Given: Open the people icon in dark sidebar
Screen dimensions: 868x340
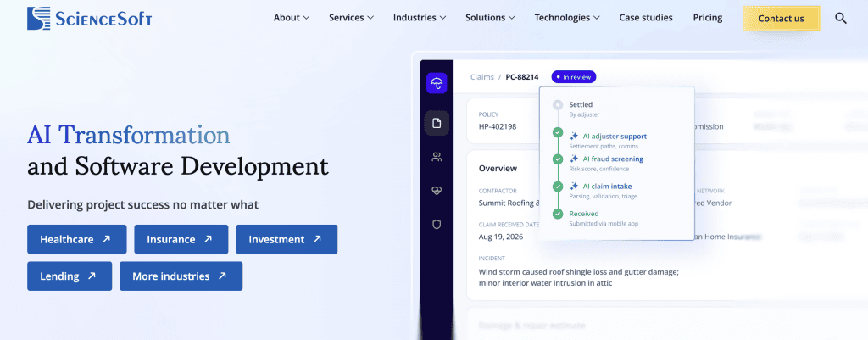Looking at the screenshot, I should tap(437, 157).
